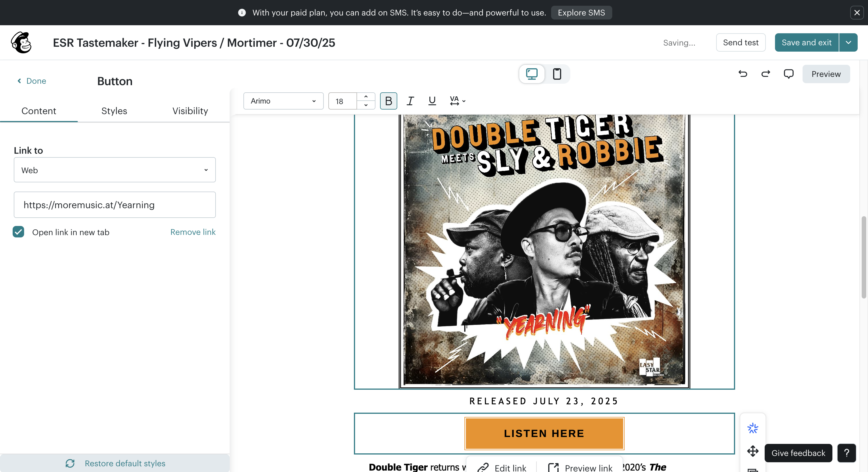Viewport: 868px width, 472px height.
Task: Uncheck Open link in new tab
Action: pos(19,232)
